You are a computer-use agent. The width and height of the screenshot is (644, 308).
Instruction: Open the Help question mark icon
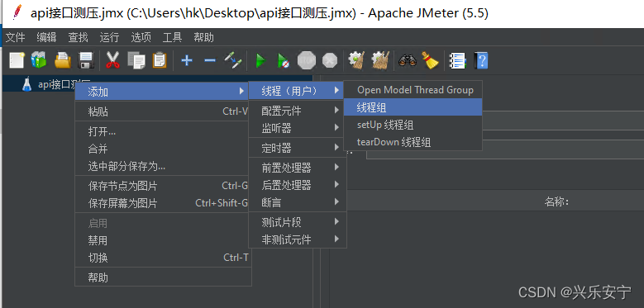[x=481, y=61]
